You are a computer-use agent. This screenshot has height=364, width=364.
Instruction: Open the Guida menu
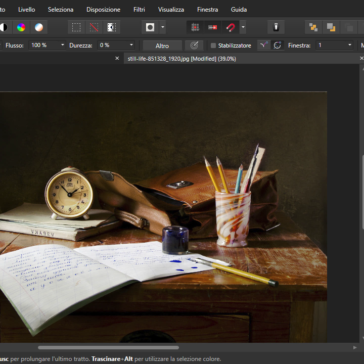tap(239, 9)
